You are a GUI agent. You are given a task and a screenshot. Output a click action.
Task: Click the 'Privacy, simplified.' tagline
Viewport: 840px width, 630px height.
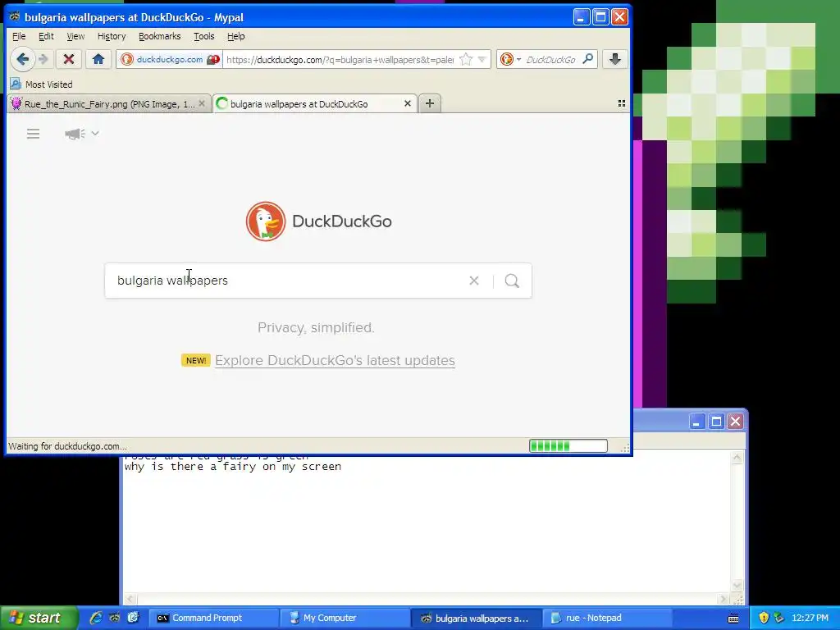tap(316, 327)
